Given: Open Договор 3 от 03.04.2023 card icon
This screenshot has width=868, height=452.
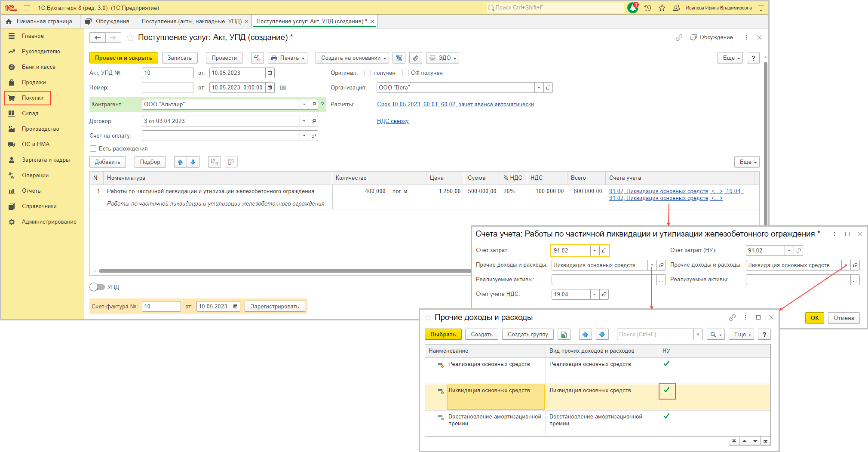Looking at the screenshot, I should (313, 121).
